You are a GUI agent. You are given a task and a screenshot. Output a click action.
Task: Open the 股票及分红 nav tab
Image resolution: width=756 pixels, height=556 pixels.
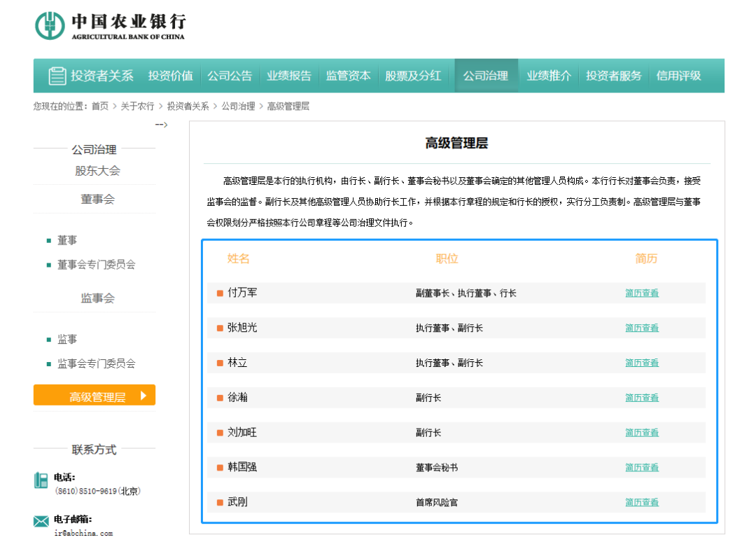413,76
